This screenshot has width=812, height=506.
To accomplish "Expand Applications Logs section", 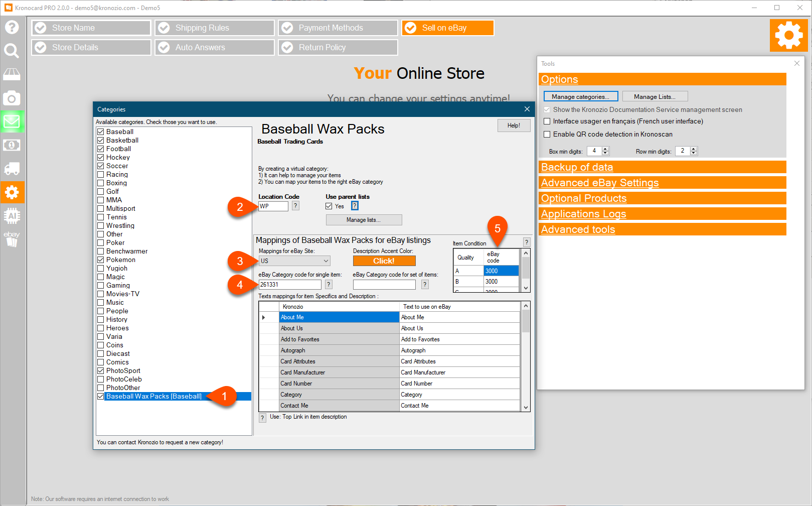I will tap(662, 214).
